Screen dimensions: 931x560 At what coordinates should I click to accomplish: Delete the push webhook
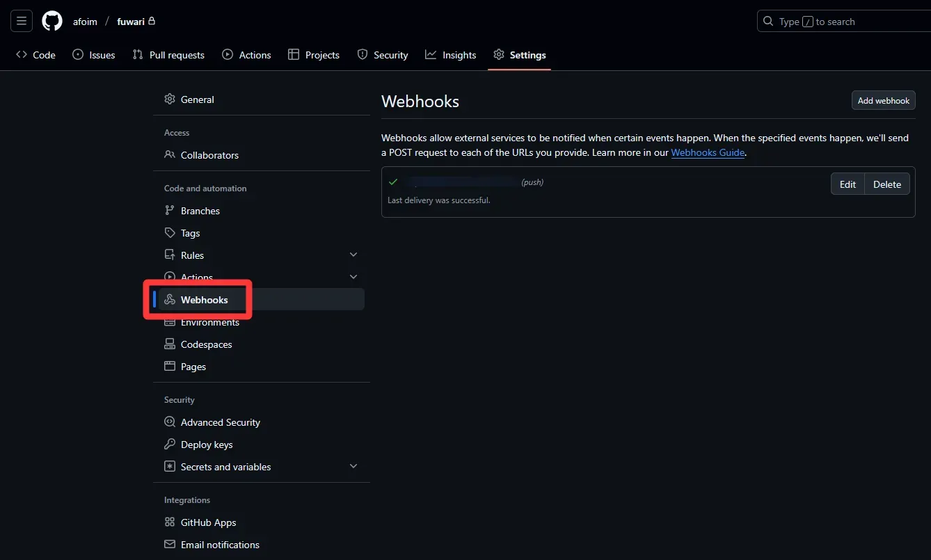(887, 184)
